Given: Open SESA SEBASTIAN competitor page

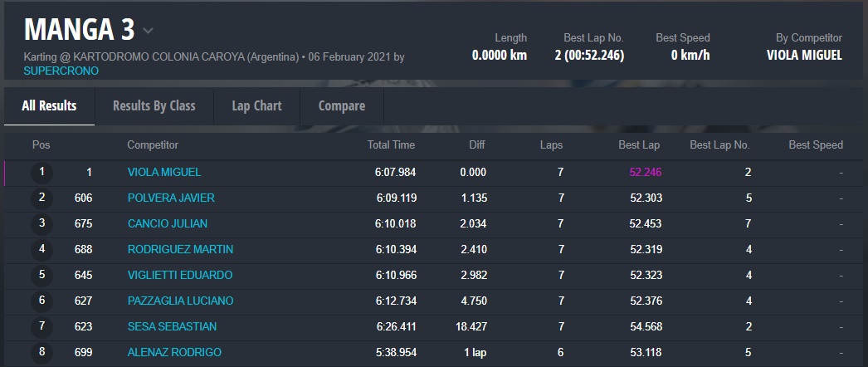Looking at the screenshot, I should pos(172,327).
